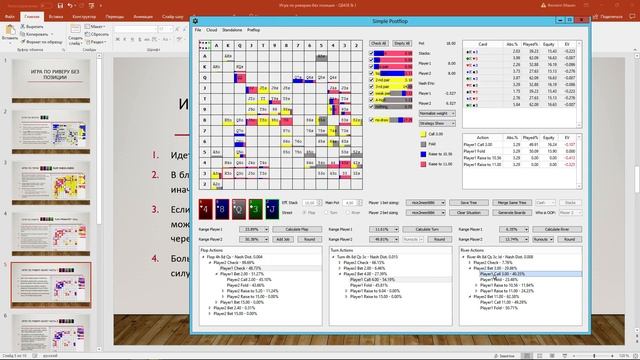The height and width of the screenshot is (360, 640).
Task: Toggle the 'weak pair' category checkbox
Action: [371, 93]
